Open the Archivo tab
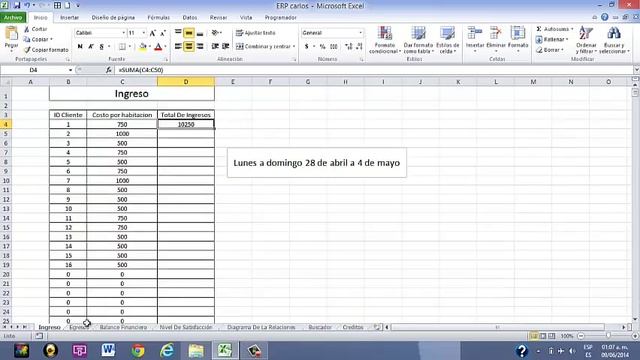The height and width of the screenshot is (360, 640). 13,18
